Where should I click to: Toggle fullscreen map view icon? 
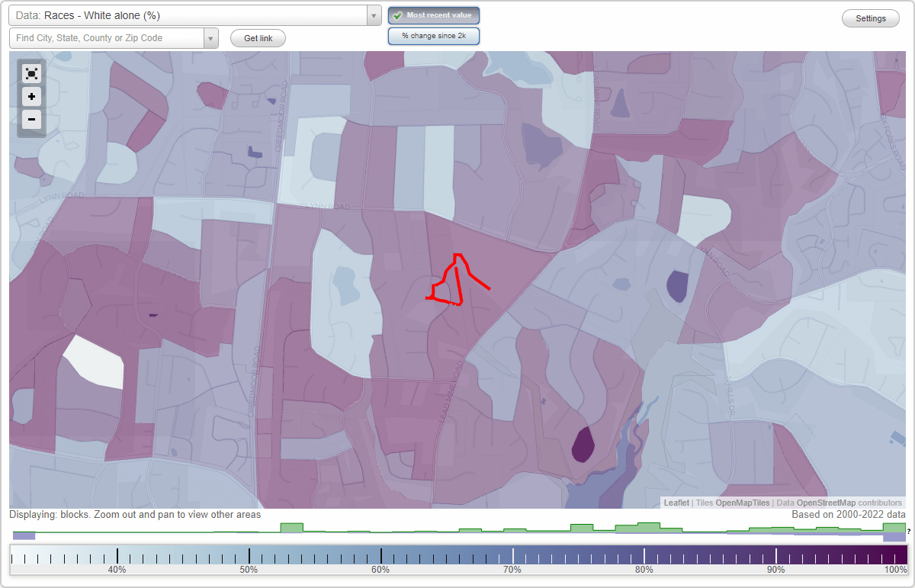click(31, 74)
